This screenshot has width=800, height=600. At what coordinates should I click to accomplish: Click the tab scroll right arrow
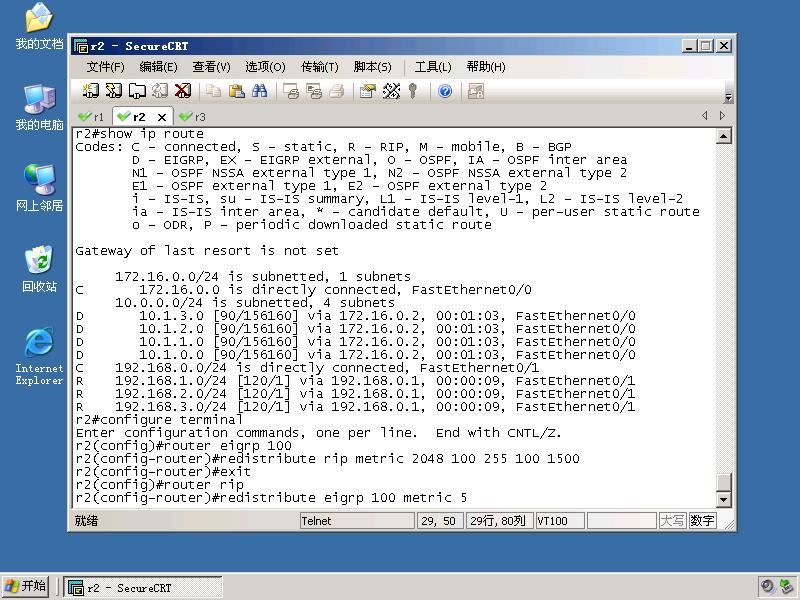pyautogui.click(x=722, y=116)
